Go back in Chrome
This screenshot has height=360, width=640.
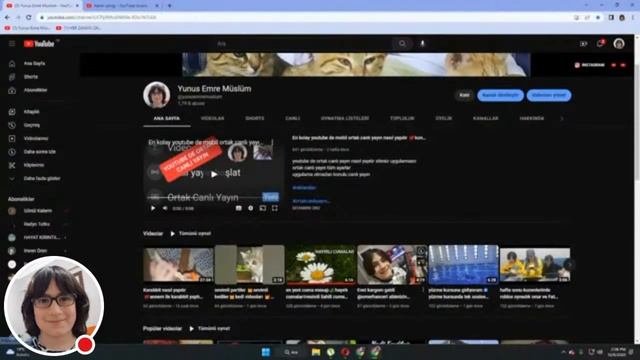7,18
